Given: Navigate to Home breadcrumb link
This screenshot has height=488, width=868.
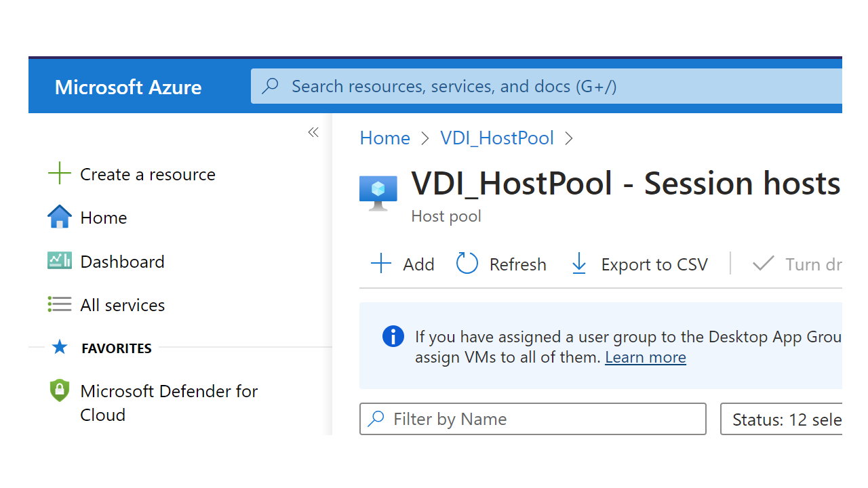Looking at the screenshot, I should point(384,138).
